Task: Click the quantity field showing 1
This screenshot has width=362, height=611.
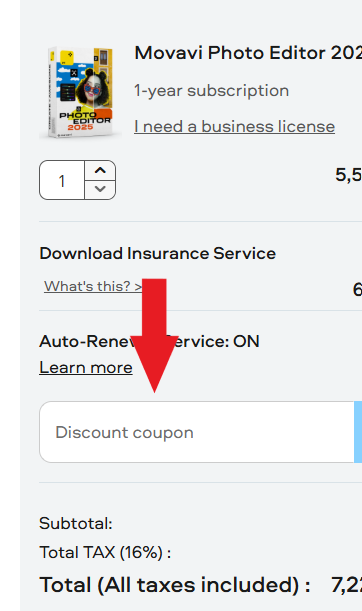Action: (62, 180)
